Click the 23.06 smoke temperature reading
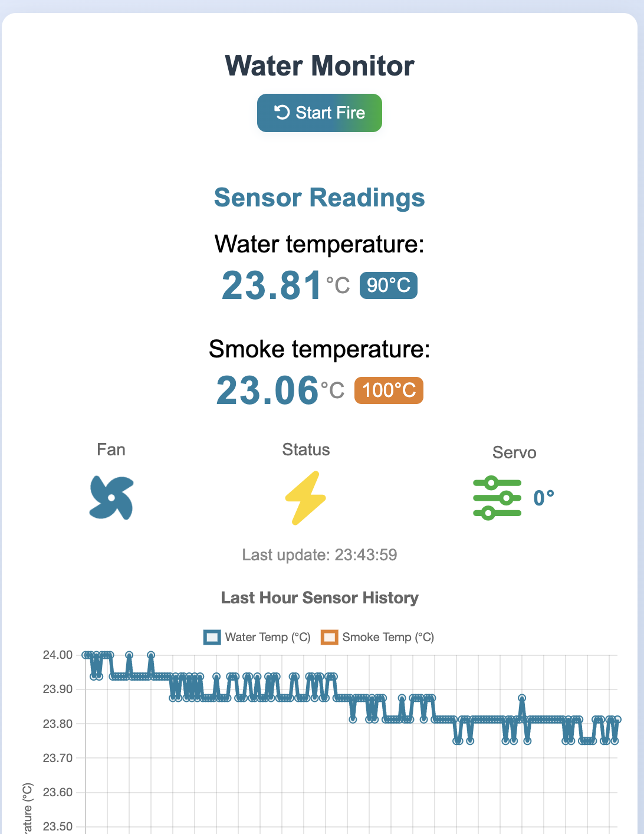This screenshot has height=834, width=644. pyautogui.click(x=268, y=390)
